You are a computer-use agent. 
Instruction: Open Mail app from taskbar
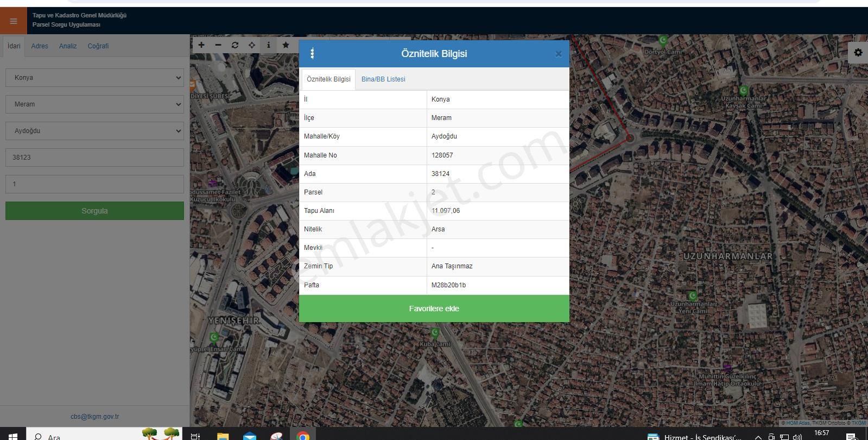[250, 436]
